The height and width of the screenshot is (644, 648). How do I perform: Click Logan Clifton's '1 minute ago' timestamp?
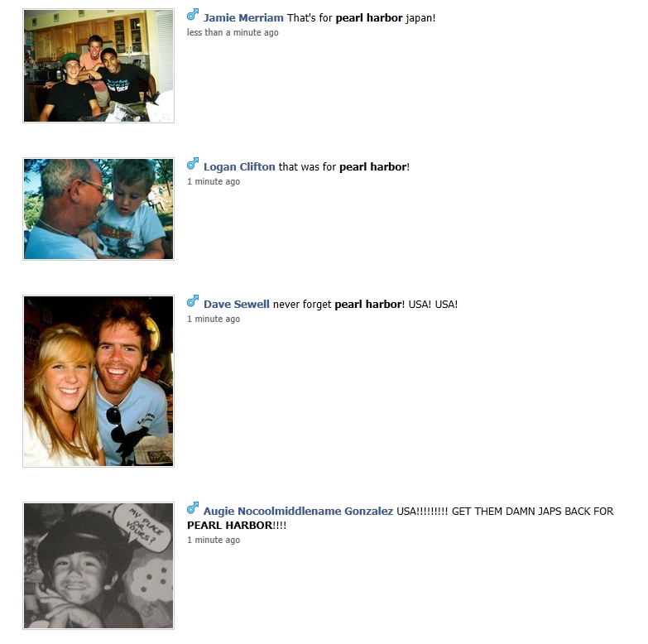pos(214,181)
